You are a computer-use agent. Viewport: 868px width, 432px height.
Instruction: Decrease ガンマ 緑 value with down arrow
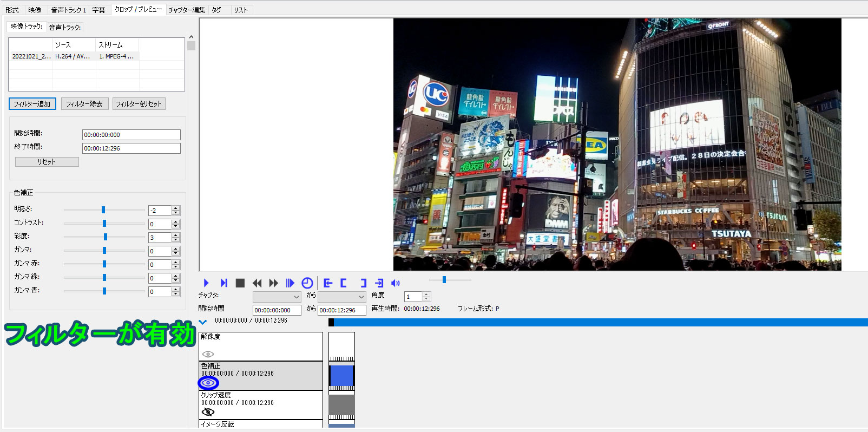(x=176, y=280)
